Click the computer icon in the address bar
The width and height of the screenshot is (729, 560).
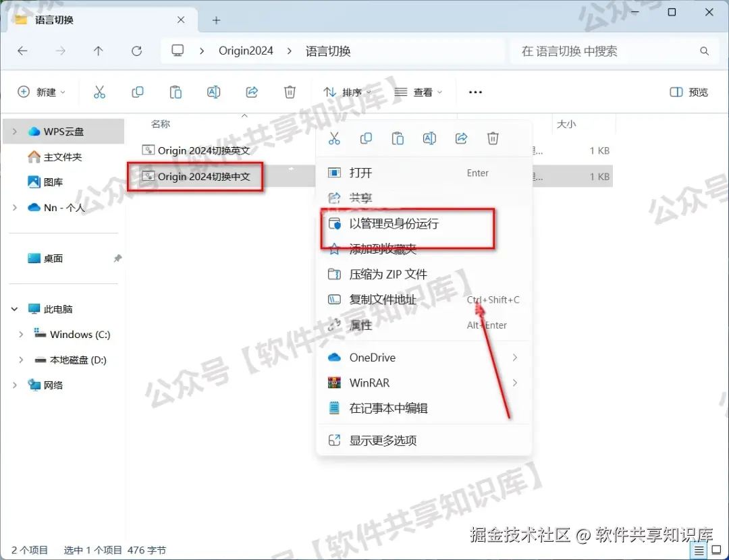click(178, 51)
